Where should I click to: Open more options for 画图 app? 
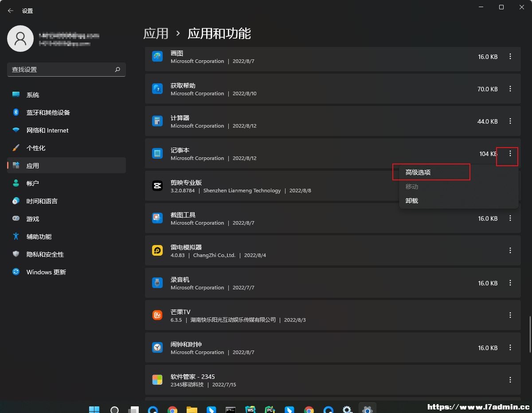click(510, 57)
